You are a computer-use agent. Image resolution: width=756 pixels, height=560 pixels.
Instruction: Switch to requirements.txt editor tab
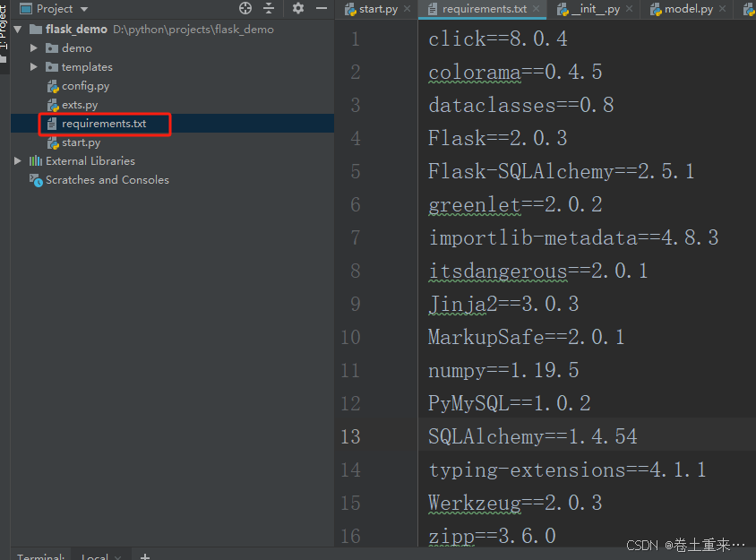pyautogui.click(x=484, y=9)
